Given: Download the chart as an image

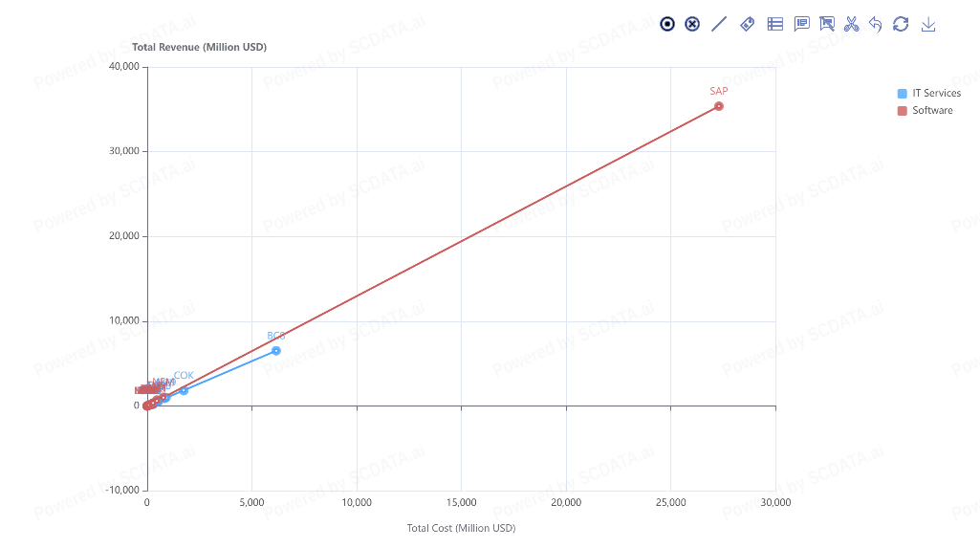Looking at the screenshot, I should [x=927, y=24].
